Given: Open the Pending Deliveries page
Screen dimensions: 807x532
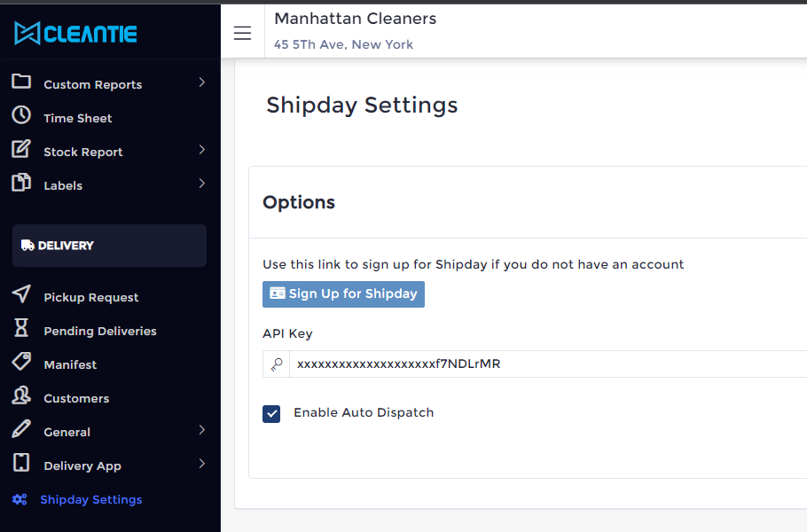Looking at the screenshot, I should tap(100, 330).
